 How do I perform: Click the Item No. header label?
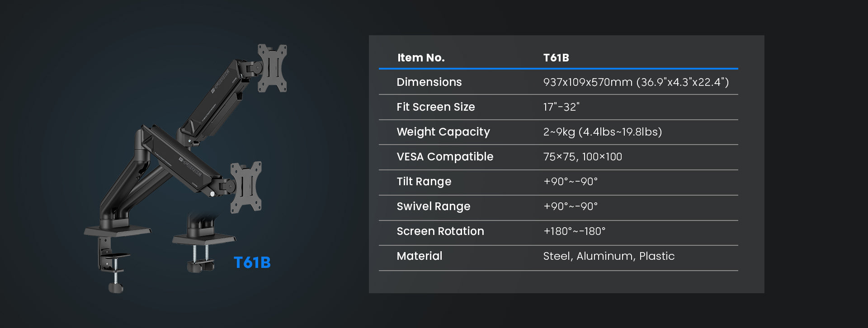(421, 58)
